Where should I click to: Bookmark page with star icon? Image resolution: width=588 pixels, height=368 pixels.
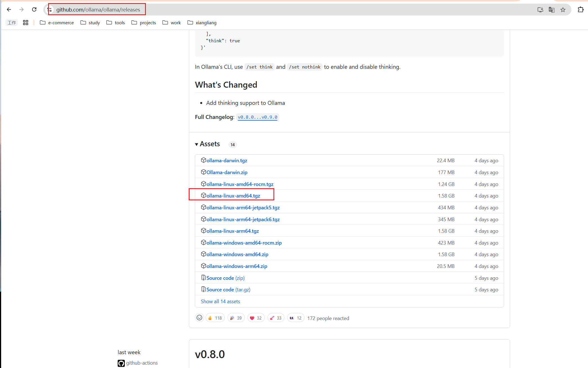click(x=563, y=10)
